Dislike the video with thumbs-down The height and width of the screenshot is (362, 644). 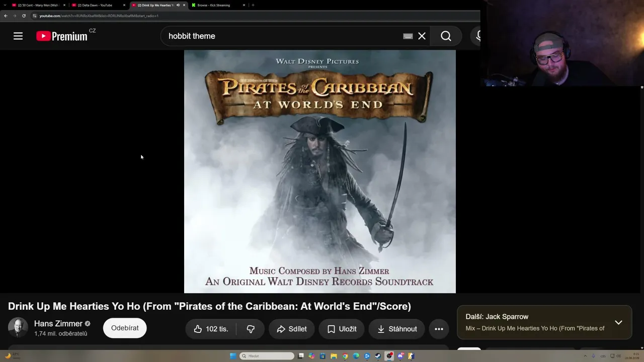point(251,329)
